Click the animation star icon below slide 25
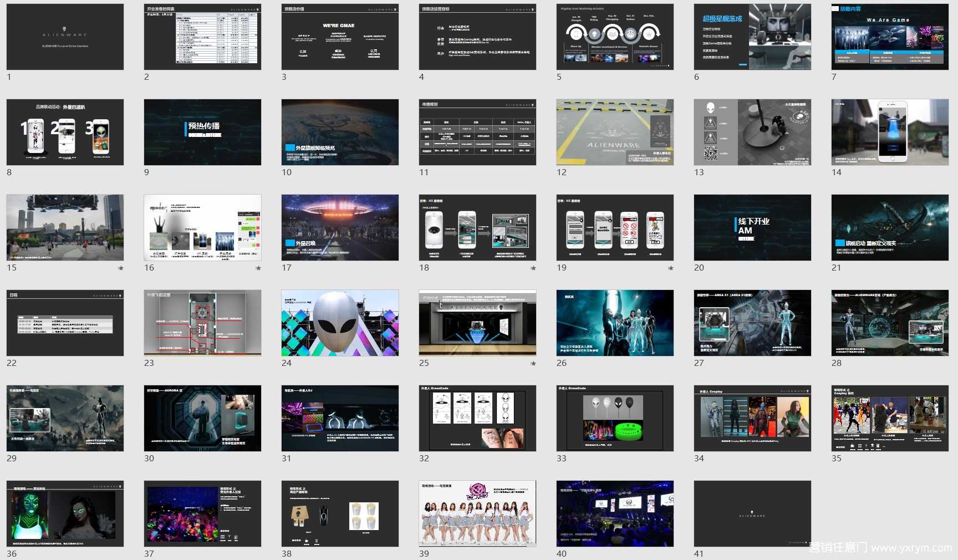The image size is (958, 560). click(x=533, y=364)
